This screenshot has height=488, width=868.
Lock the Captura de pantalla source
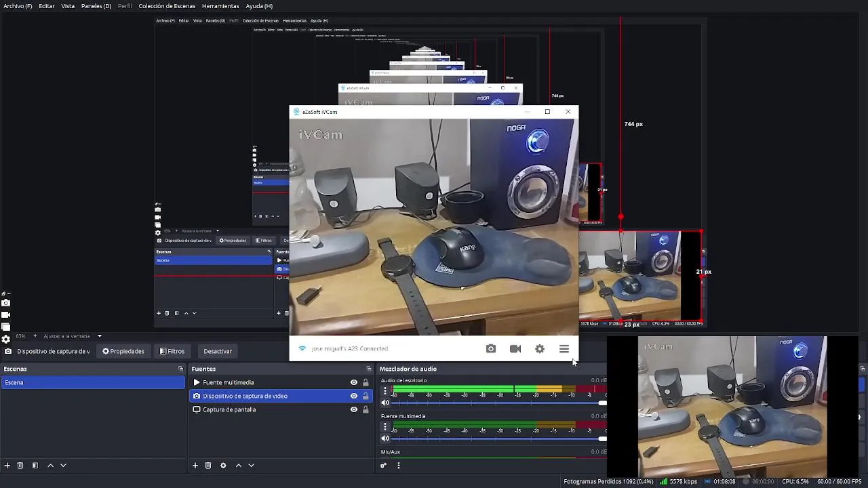pyautogui.click(x=366, y=409)
